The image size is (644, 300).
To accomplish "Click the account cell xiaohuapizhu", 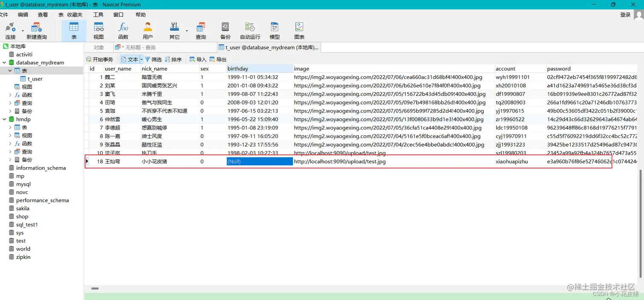I will click(520, 162).
